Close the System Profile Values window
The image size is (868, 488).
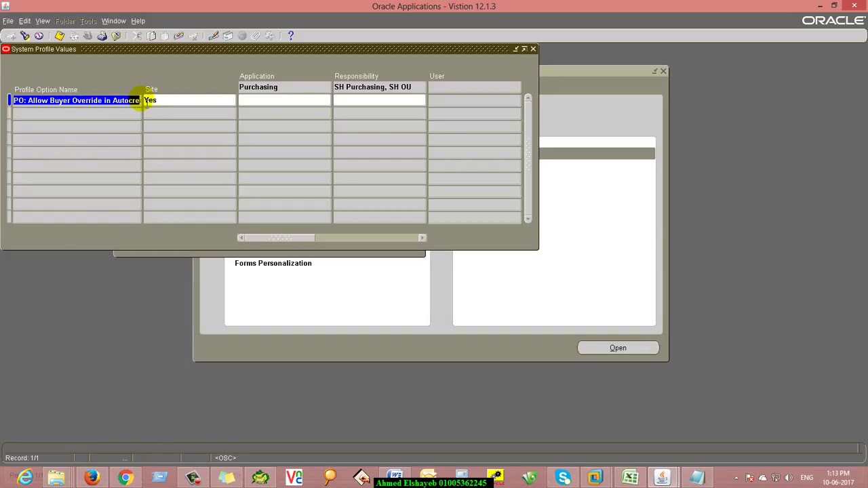(x=533, y=49)
